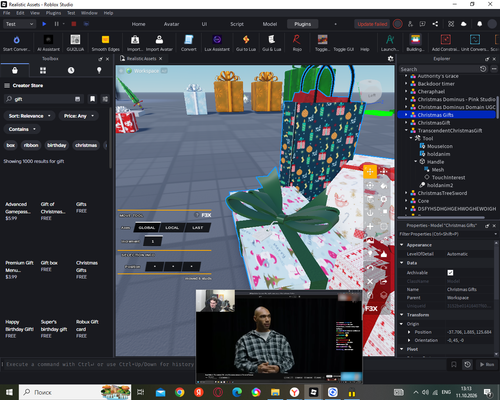
Task: Open the Toolbox inventory grid tab
Action: (43, 70)
